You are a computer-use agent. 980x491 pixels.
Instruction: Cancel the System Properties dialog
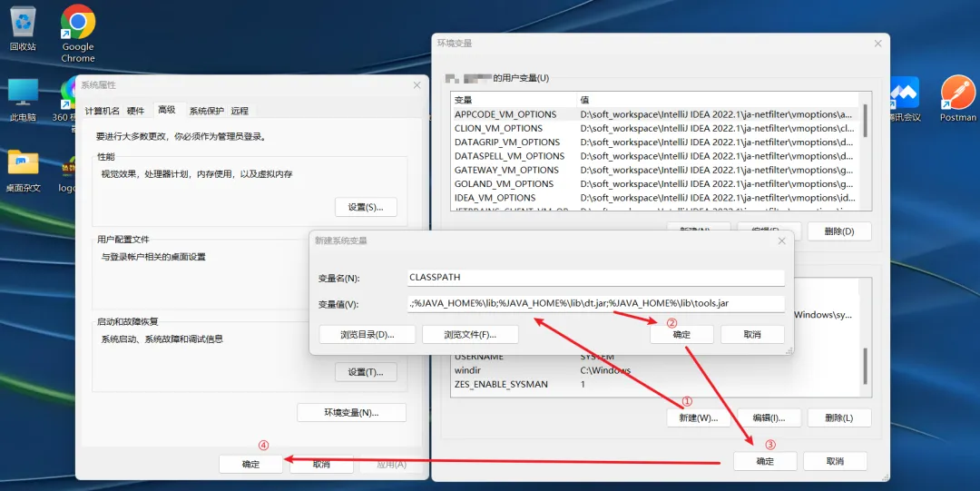pos(321,464)
